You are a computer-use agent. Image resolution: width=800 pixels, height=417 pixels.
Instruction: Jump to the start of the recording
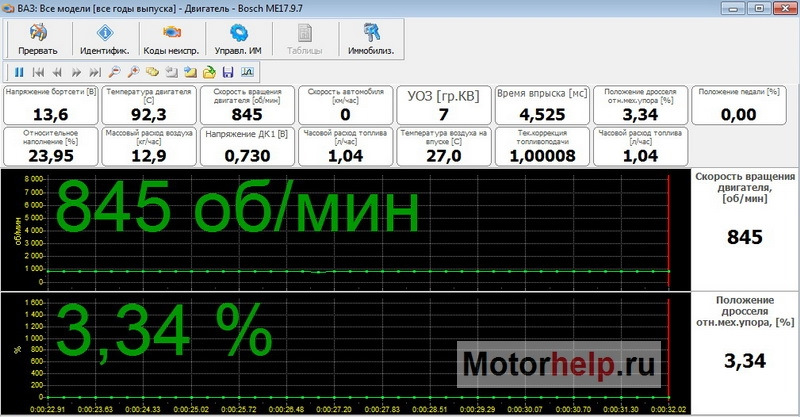click(x=38, y=72)
